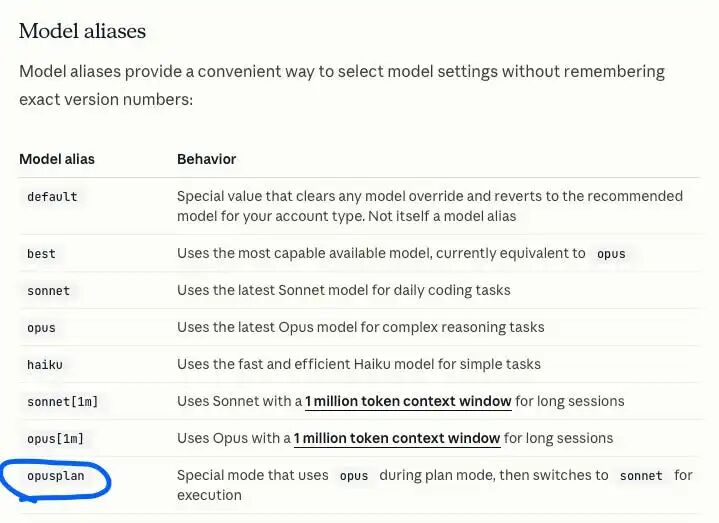This screenshot has width=719, height=523.
Task: Select the default alias code tag
Action: click(x=52, y=197)
